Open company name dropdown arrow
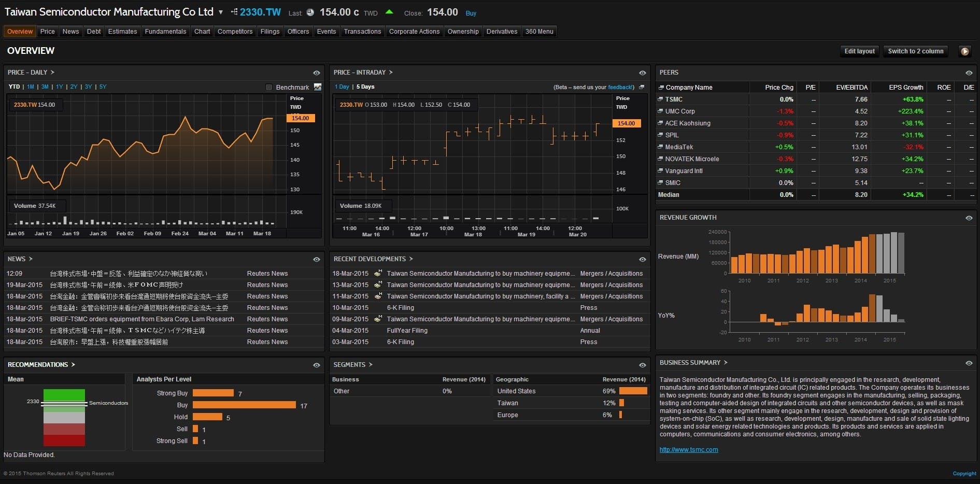The height and width of the screenshot is (484, 980). [221, 12]
